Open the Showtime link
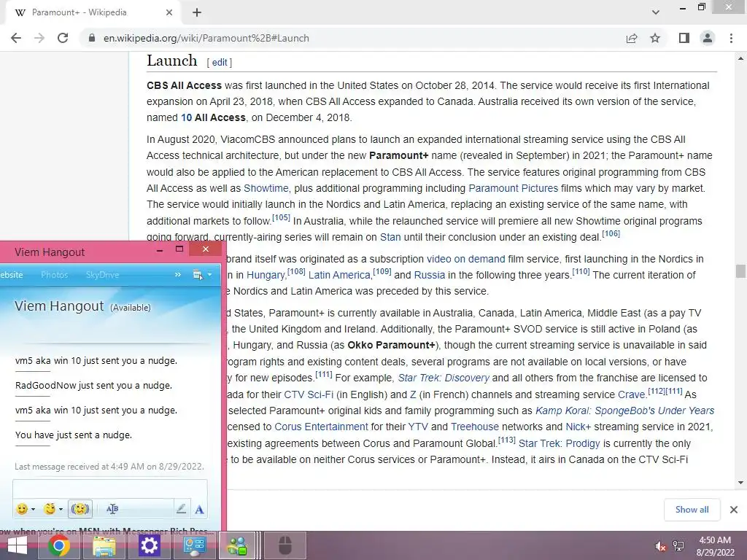This screenshot has height=560, width=747. point(266,188)
